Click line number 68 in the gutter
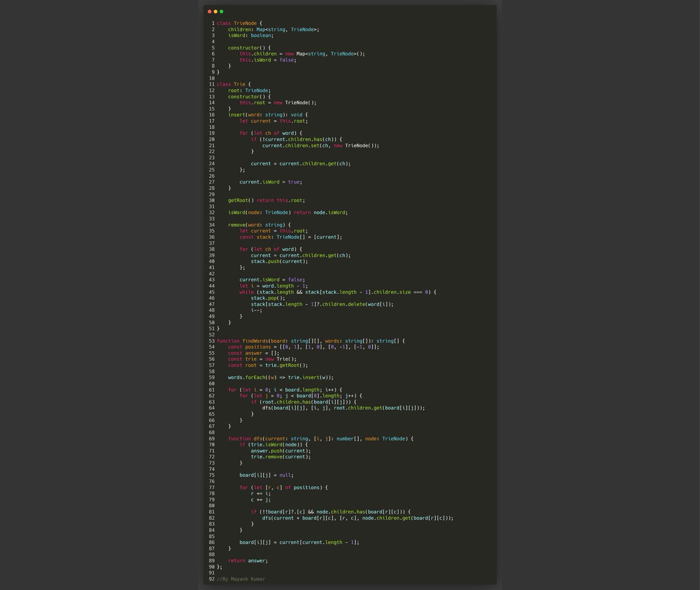 [x=211, y=433]
